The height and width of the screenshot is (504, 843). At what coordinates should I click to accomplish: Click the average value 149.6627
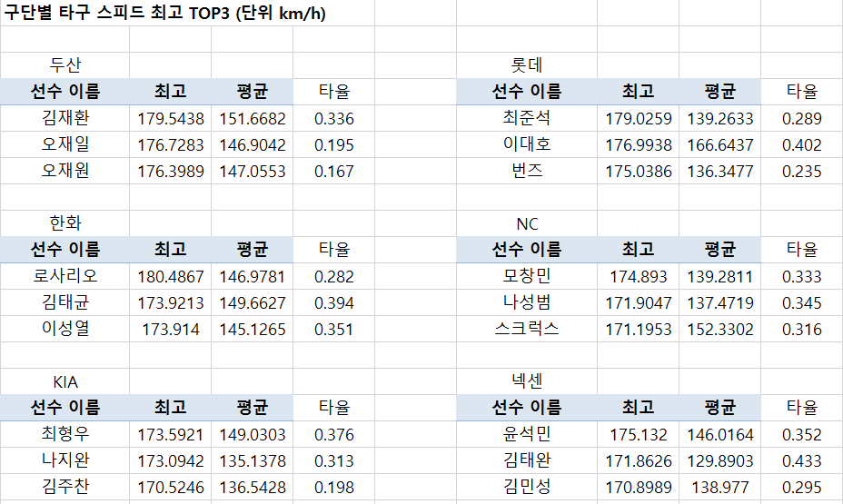click(253, 302)
